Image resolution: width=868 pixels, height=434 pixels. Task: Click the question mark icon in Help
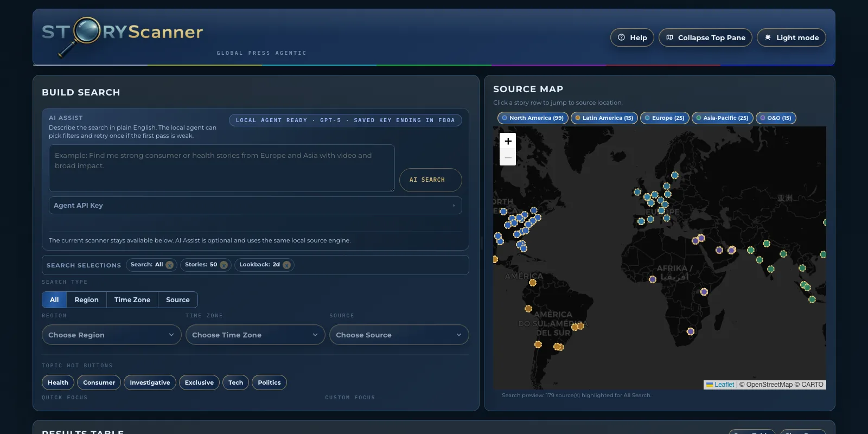pyautogui.click(x=621, y=37)
